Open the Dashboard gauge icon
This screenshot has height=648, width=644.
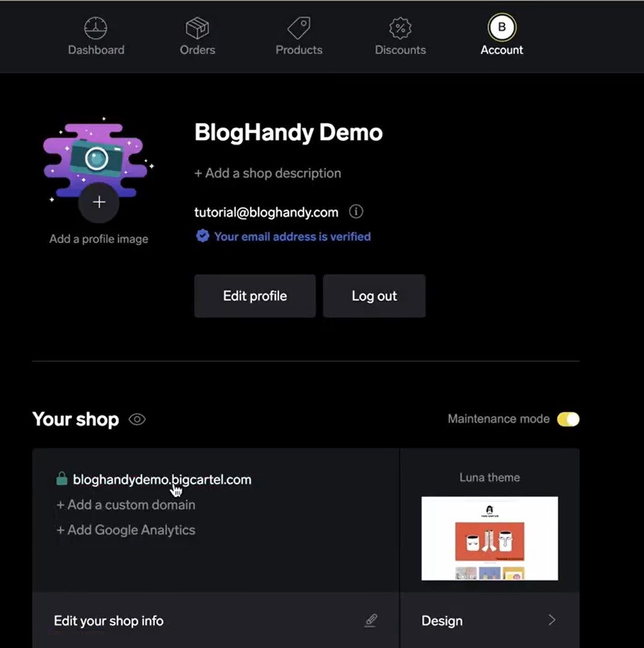pos(95,28)
